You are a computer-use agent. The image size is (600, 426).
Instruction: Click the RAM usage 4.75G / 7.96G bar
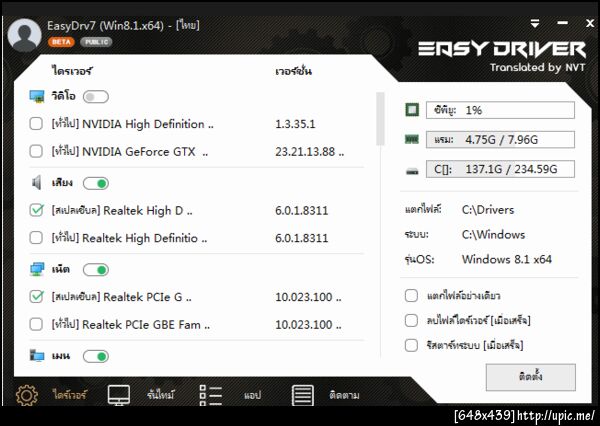(x=500, y=140)
